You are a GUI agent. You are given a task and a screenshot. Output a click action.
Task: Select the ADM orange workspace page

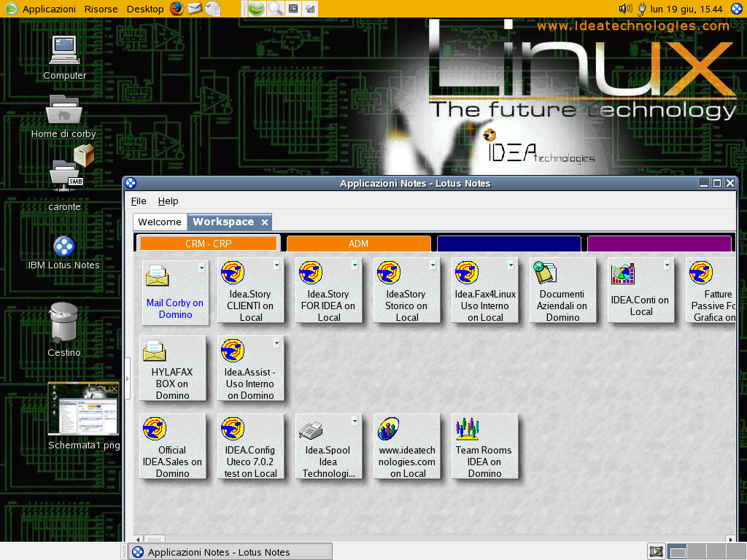pyautogui.click(x=358, y=244)
